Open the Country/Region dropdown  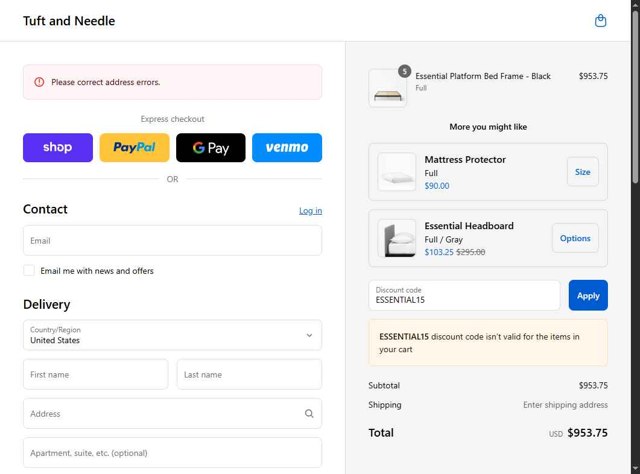pos(172,335)
